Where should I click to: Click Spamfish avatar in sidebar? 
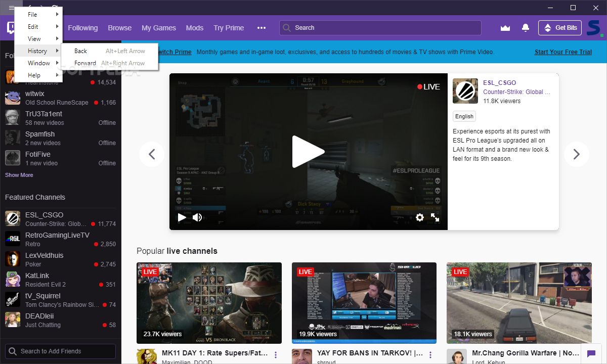pyautogui.click(x=13, y=138)
